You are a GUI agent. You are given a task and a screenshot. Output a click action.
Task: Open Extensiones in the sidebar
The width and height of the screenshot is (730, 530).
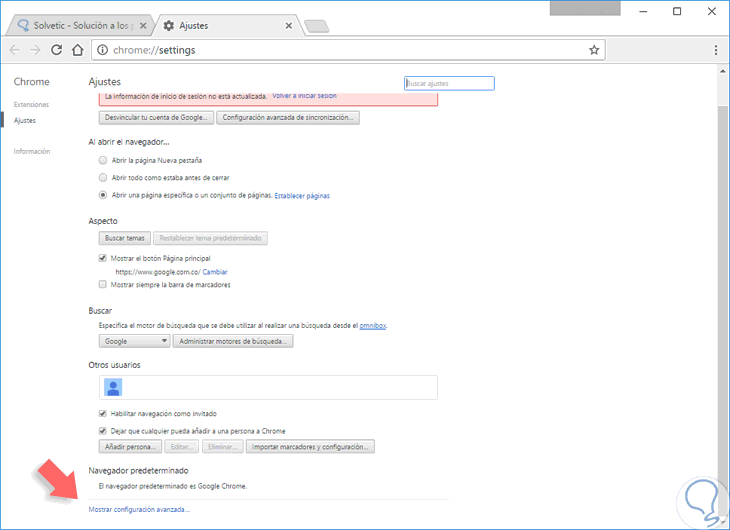coord(31,104)
